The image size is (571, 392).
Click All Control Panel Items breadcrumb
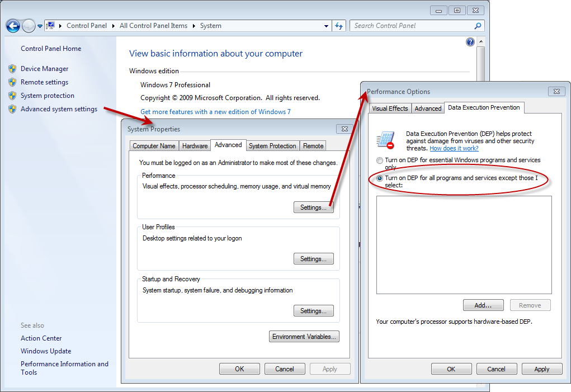coord(153,26)
